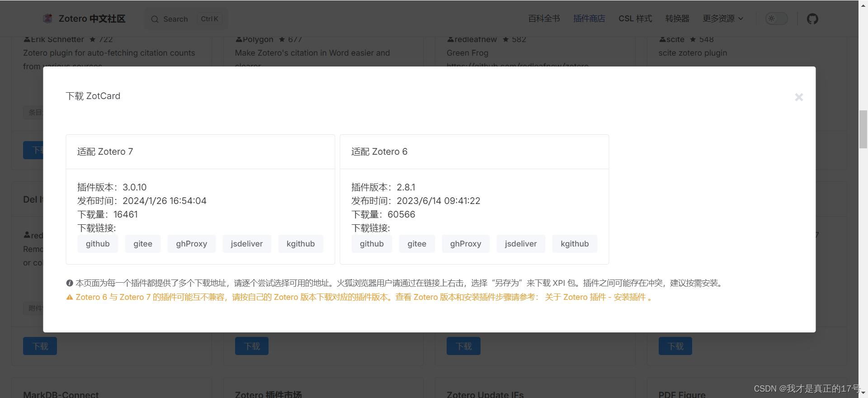Download Zotero 7 version from github

(98, 244)
